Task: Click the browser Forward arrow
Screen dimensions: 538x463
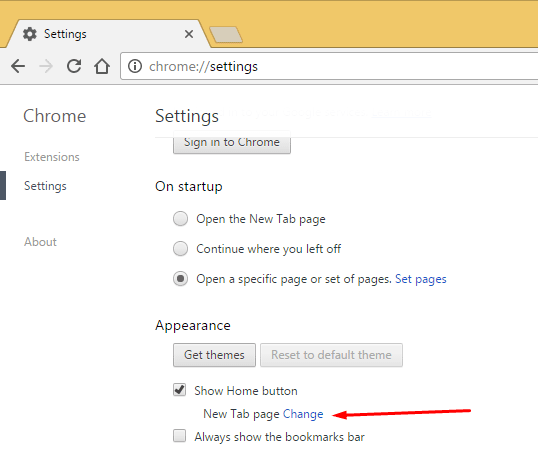Action: [x=46, y=66]
